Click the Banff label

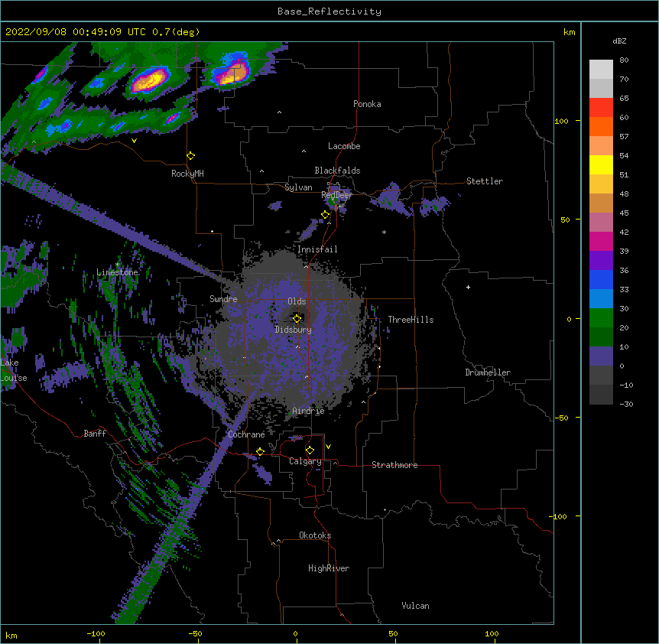coord(95,434)
